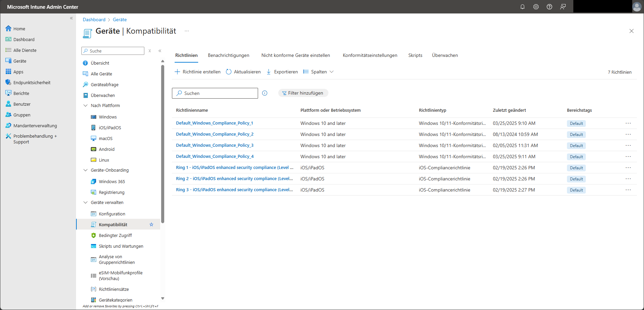This screenshot has height=310, width=644.
Task: Collapse main navigation with double chevron
Action: coord(71,18)
